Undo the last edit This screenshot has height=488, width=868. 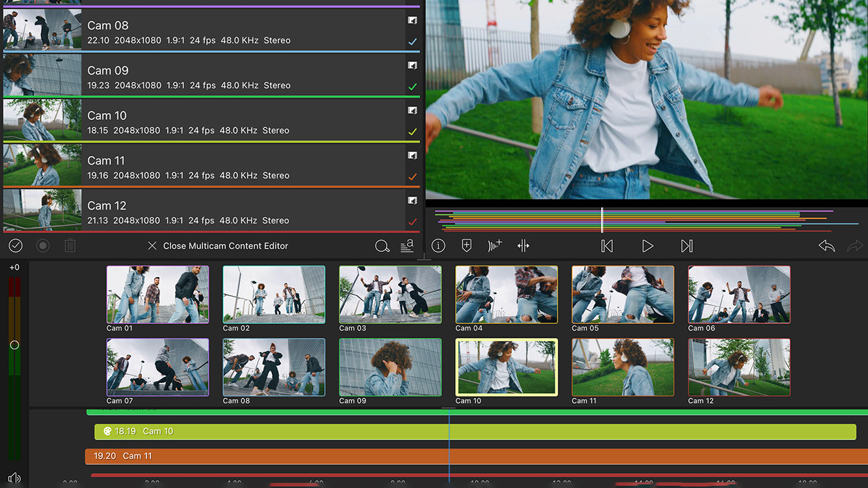pyautogui.click(x=827, y=246)
